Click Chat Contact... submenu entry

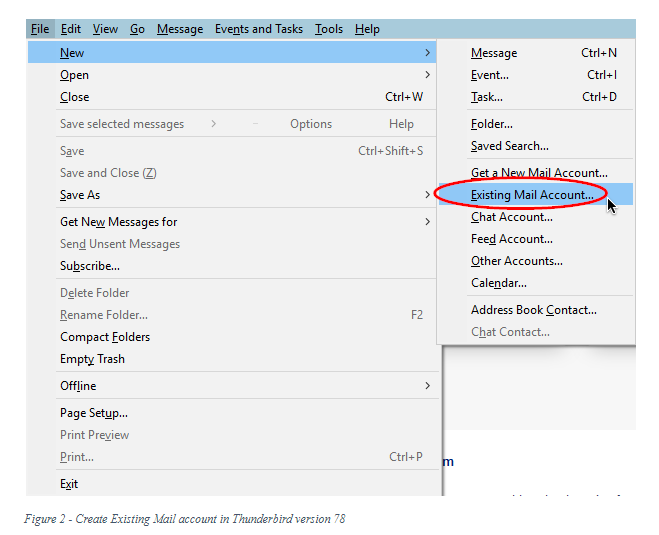[536, 332]
